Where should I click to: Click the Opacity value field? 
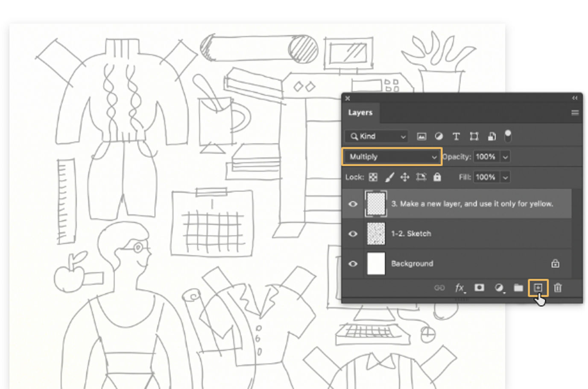click(486, 156)
